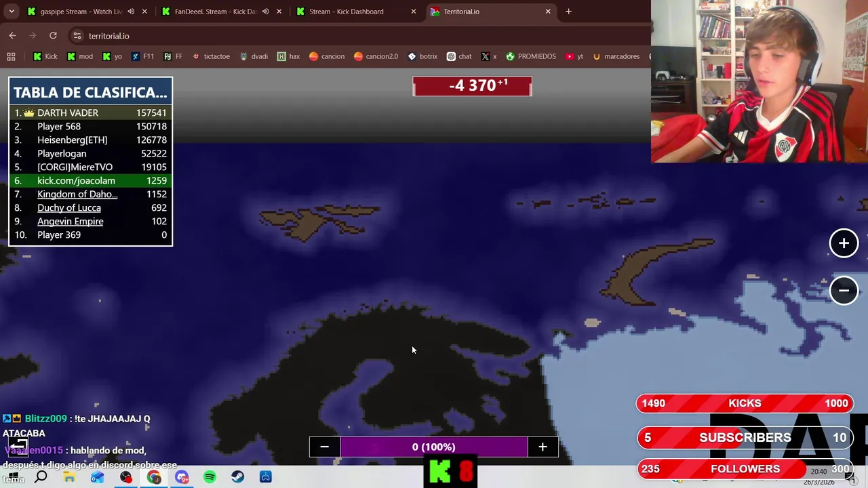Open OBS Studio from the taskbar
The width and height of the screenshot is (868, 488).
(x=126, y=477)
